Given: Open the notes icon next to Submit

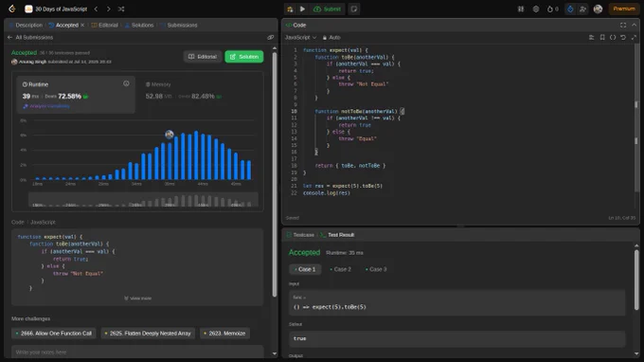Looking at the screenshot, I should [x=354, y=9].
